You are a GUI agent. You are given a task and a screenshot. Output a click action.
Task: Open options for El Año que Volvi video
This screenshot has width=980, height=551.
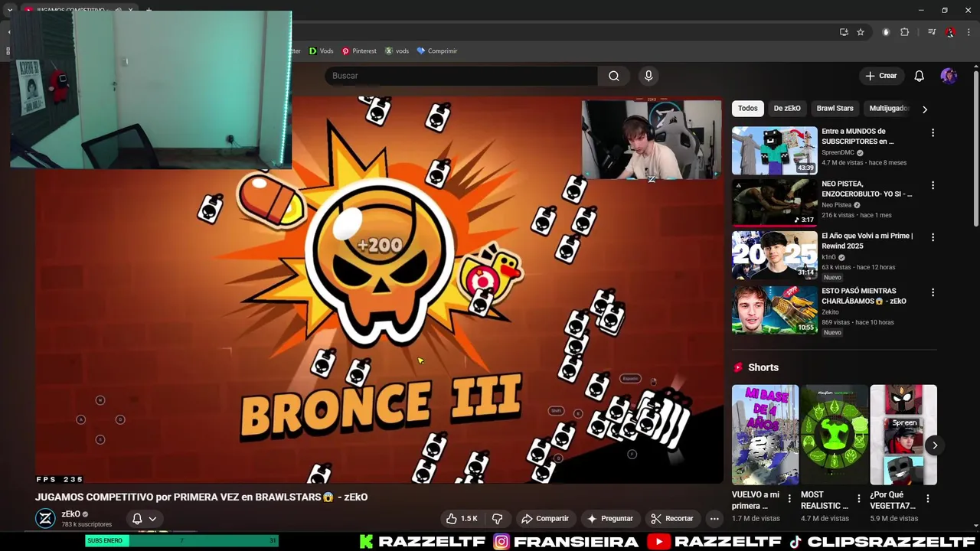click(933, 237)
